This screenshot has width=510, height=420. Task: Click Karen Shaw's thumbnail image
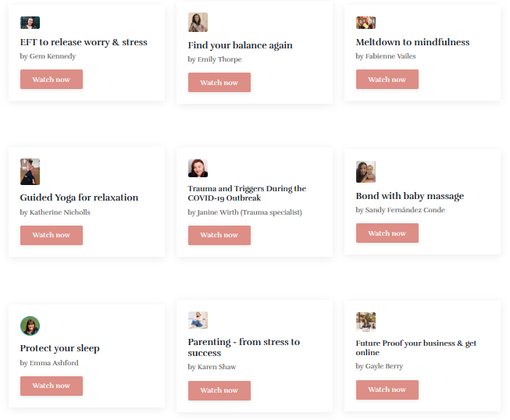(198, 320)
